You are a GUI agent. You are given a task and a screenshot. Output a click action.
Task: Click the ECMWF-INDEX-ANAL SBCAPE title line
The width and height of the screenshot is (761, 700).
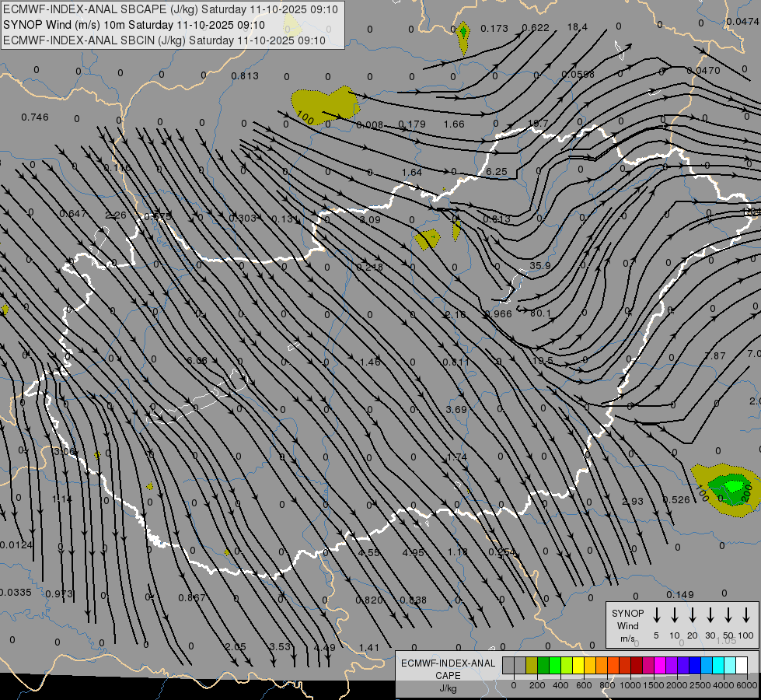[170, 9]
